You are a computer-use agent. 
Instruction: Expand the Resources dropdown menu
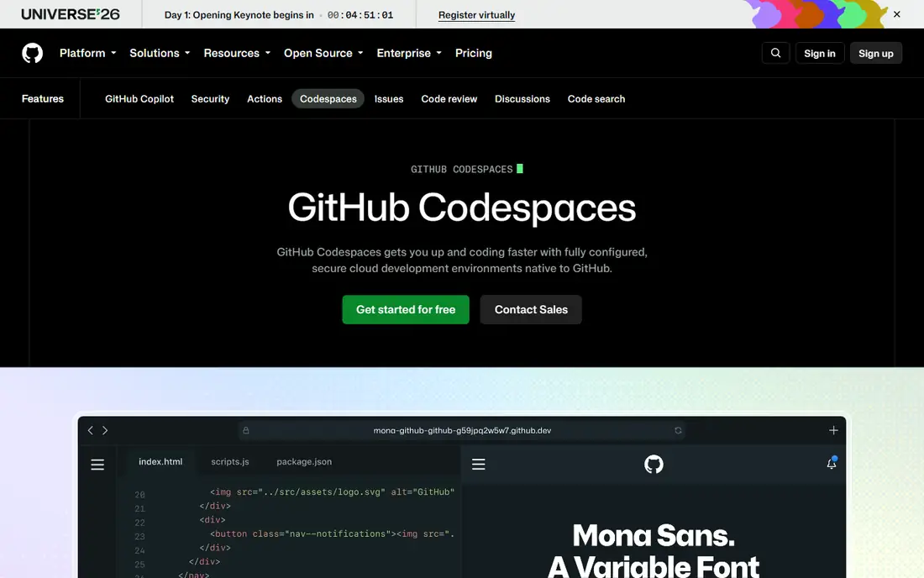[x=237, y=53]
